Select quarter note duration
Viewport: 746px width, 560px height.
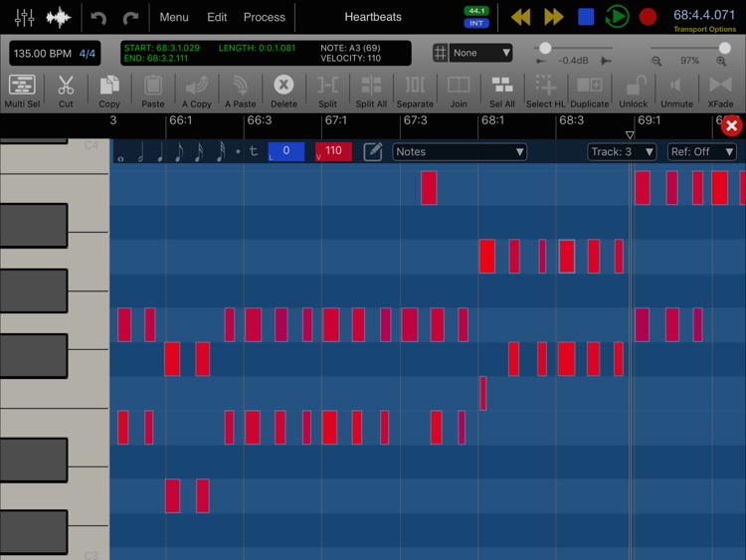point(160,152)
